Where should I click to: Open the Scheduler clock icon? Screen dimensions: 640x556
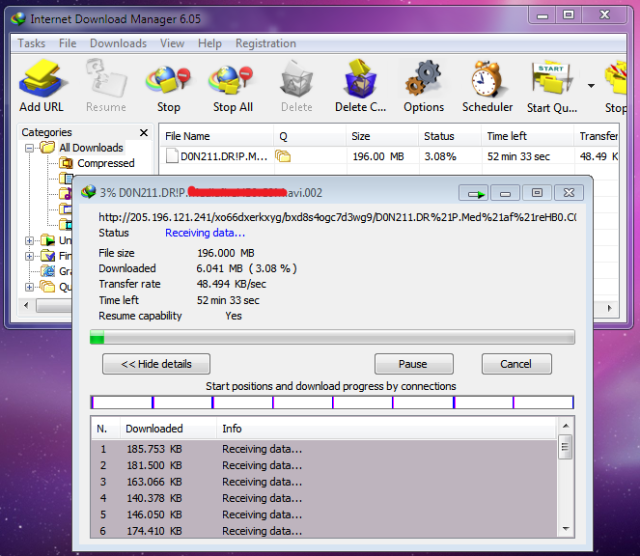(487, 79)
